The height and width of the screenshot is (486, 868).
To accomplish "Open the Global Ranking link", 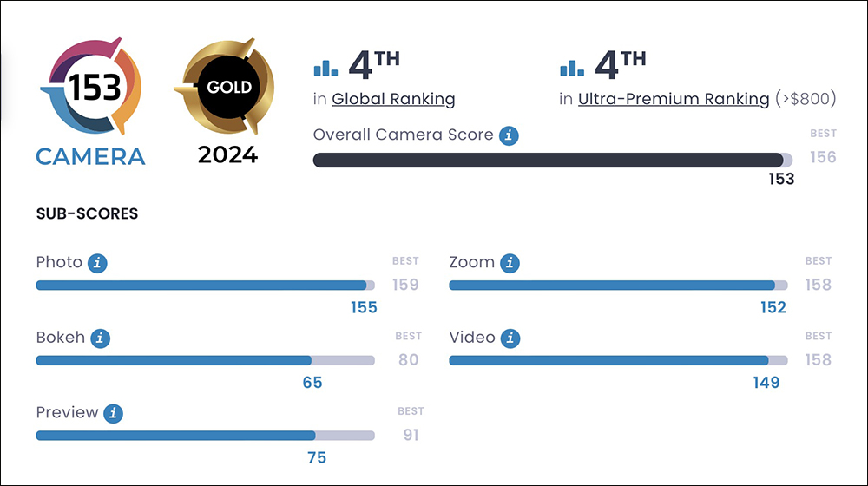I will click(393, 99).
